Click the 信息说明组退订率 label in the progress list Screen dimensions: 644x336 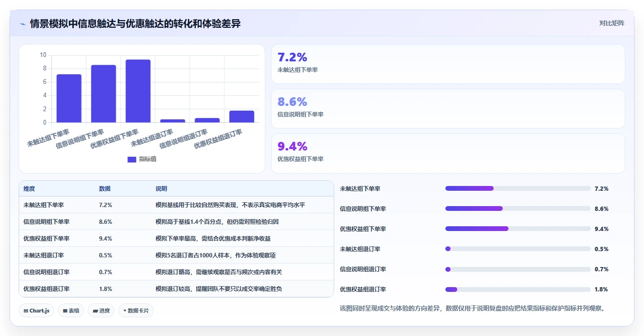click(x=363, y=269)
